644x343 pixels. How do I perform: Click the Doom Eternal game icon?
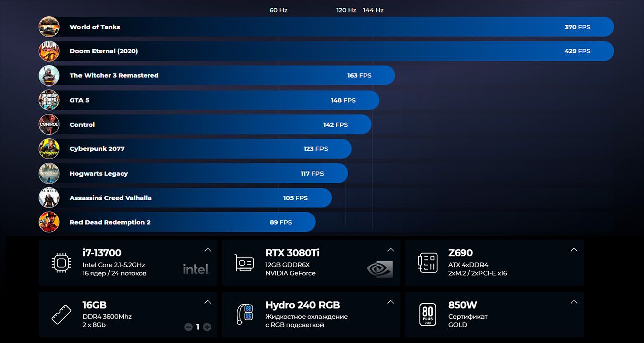tap(49, 51)
